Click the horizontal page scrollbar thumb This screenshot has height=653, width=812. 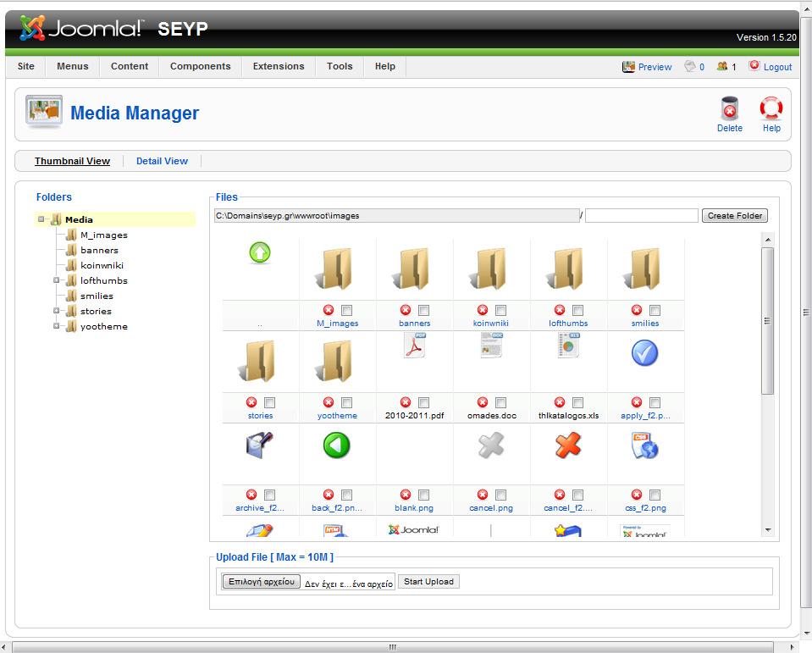pos(393,647)
